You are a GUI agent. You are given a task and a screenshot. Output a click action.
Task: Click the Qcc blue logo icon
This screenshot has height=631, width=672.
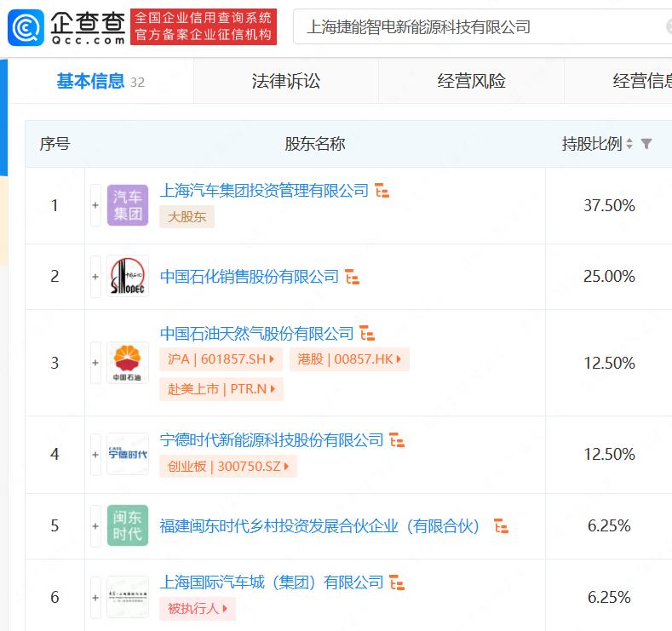tap(26, 28)
